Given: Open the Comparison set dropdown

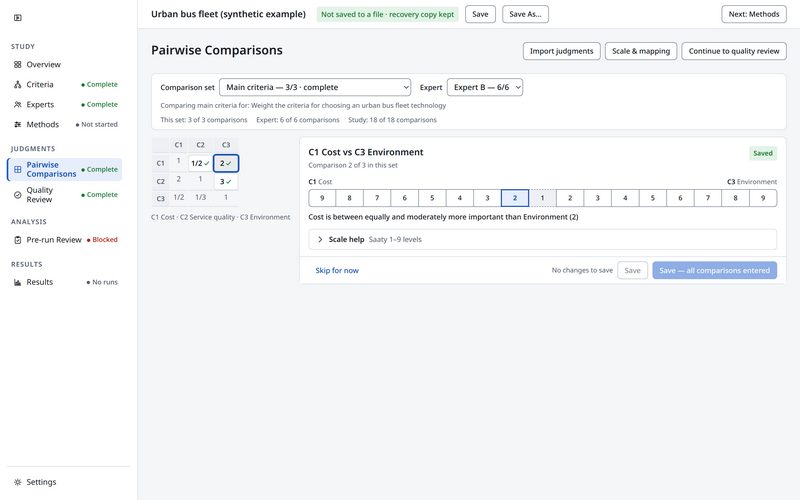Looking at the screenshot, I should (x=315, y=87).
